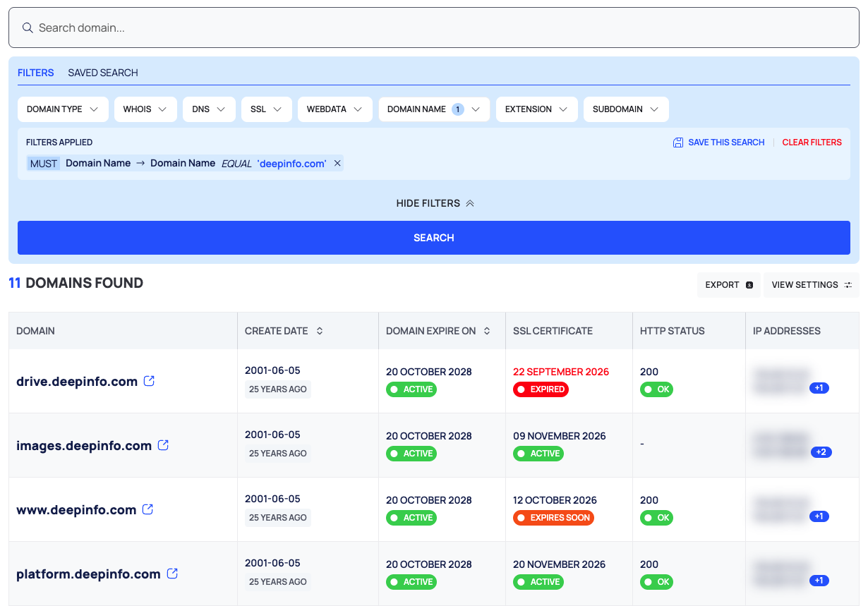
Task: Click the +2 IP badge for images.deepinfo.com
Action: (x=821, y=452)
